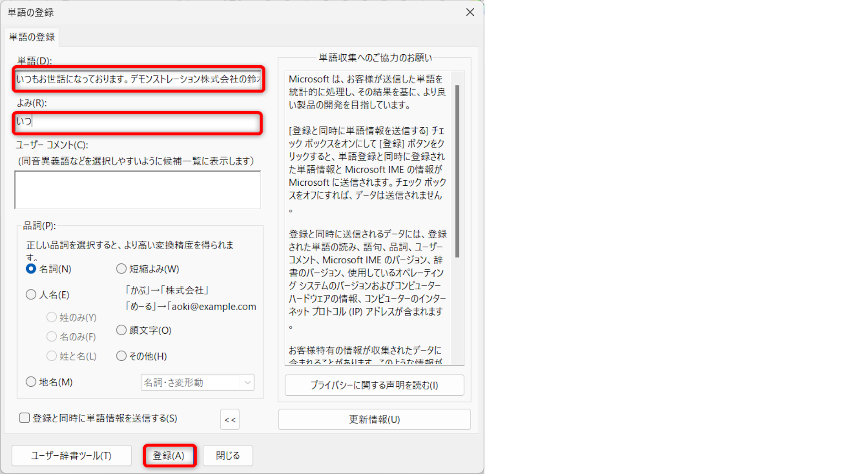Choose the 短縮よみ(W) option
This screenshot has height=474, width=868.
click(122, 269)
